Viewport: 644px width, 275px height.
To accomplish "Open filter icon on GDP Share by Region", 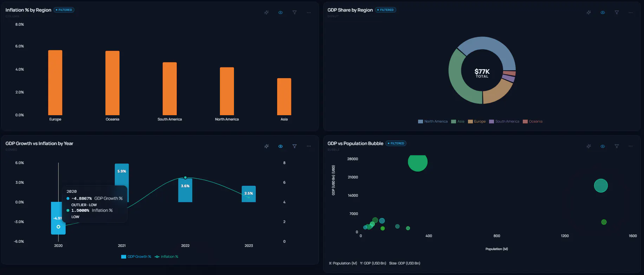I will click(617, 12).
